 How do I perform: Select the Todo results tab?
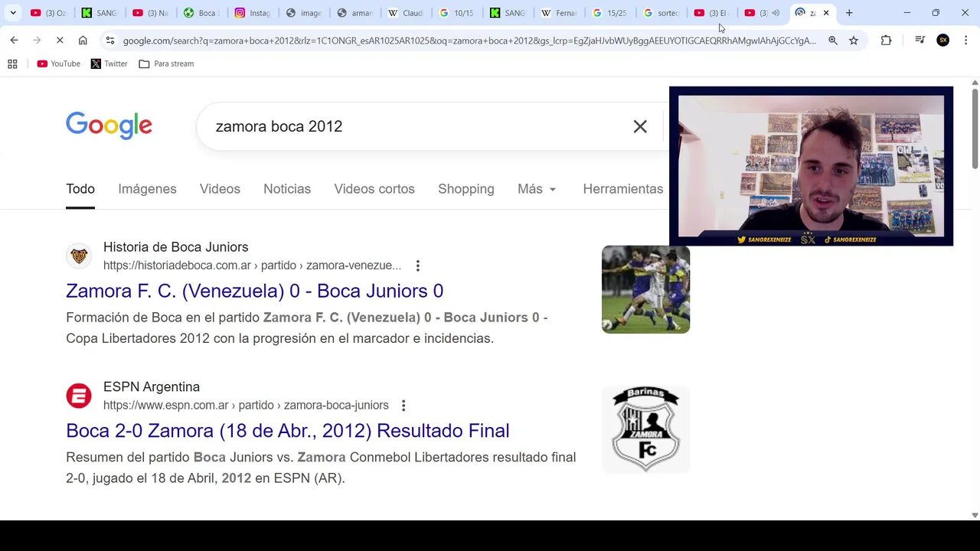coord(80,189)
